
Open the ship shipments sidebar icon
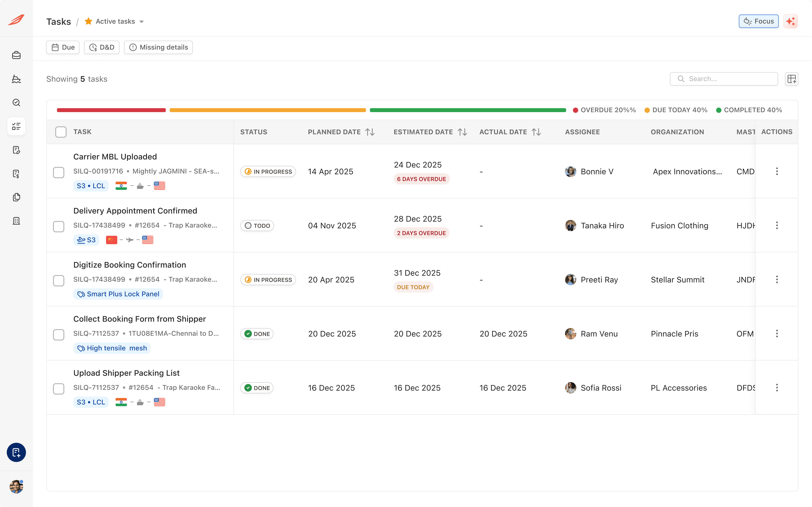tap(16, 79)
